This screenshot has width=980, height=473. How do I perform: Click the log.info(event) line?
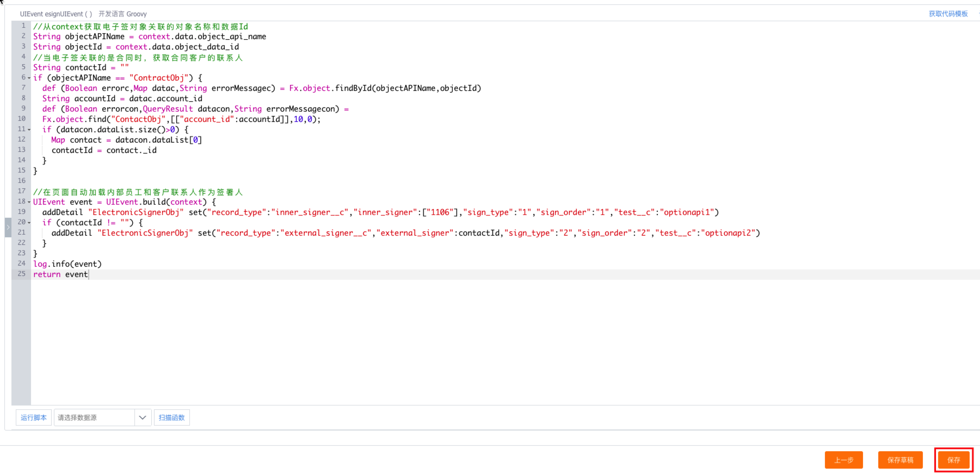(68, 264)
